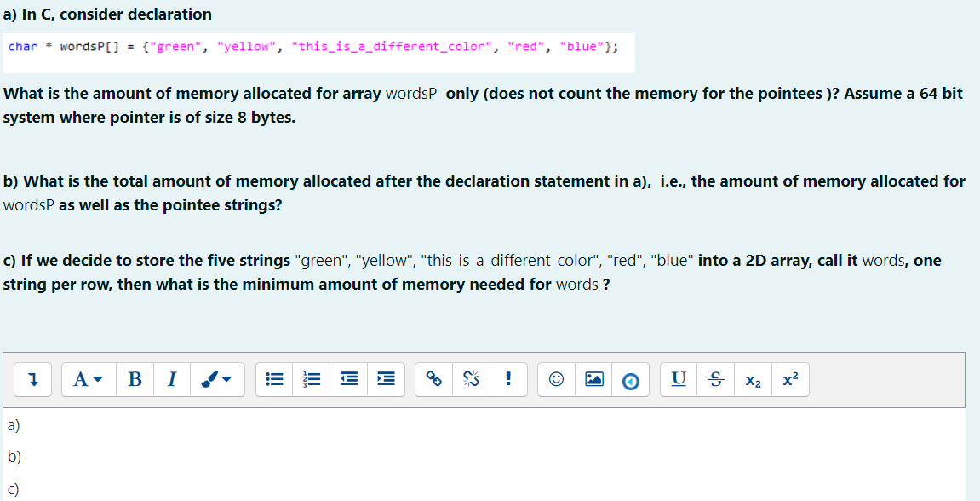The width and height of the screenshot is (980, 501).
Task: Toggle bold formatting
Action: tap(135, 379)
